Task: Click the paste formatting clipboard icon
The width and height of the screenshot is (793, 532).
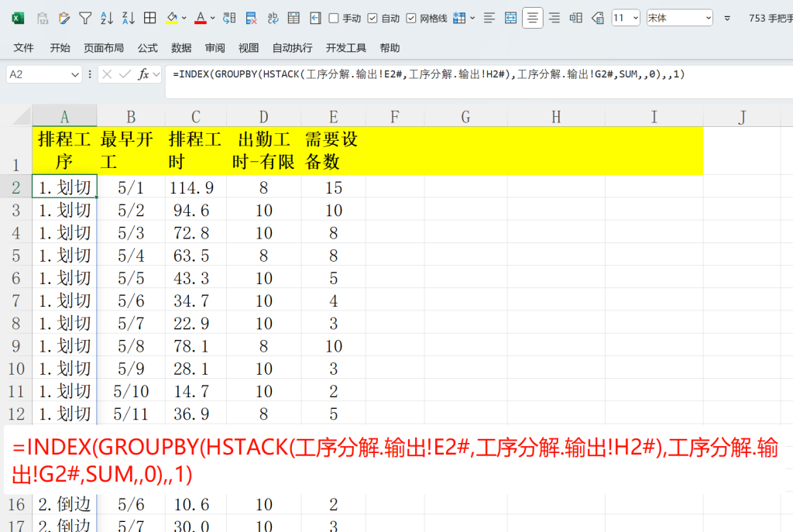Action: [64, 19]
